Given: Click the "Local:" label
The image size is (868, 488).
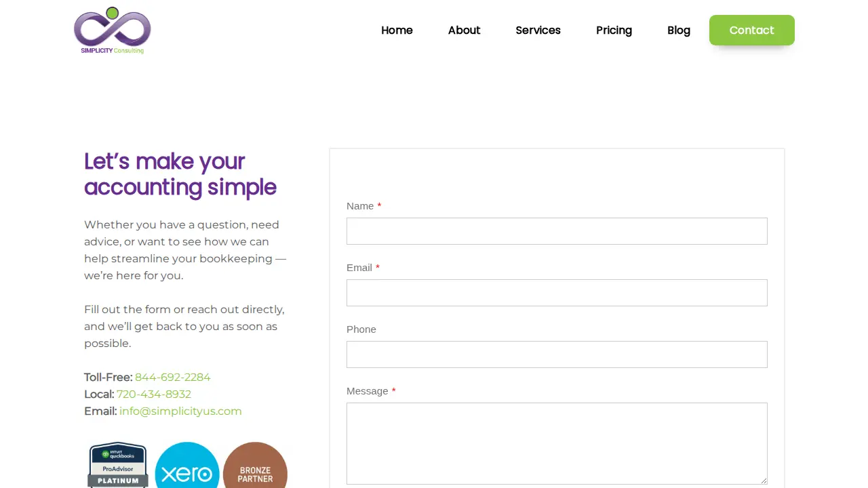Looking at the screenshot, I should pyautogui.click(x=99, y=394).
